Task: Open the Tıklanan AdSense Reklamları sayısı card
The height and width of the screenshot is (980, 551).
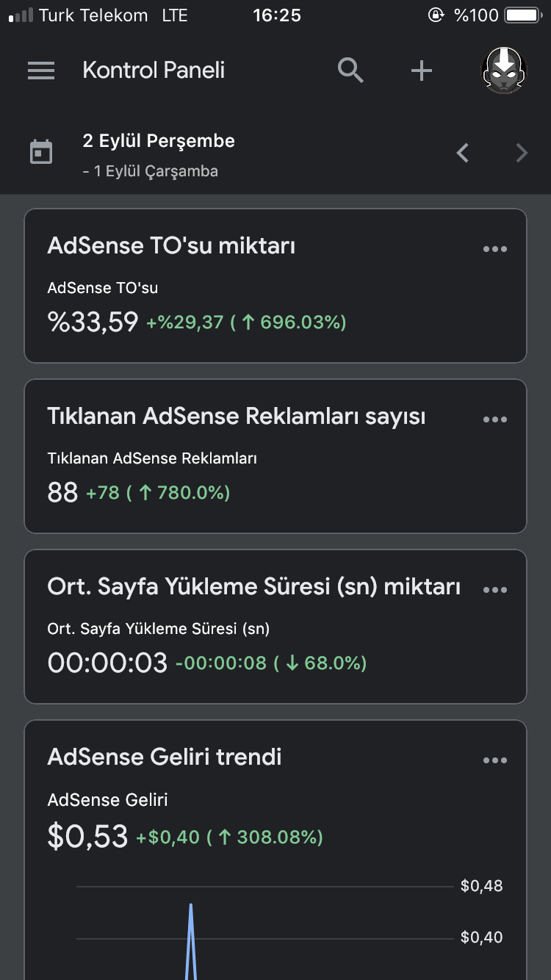Action: [x=275, y=456]
